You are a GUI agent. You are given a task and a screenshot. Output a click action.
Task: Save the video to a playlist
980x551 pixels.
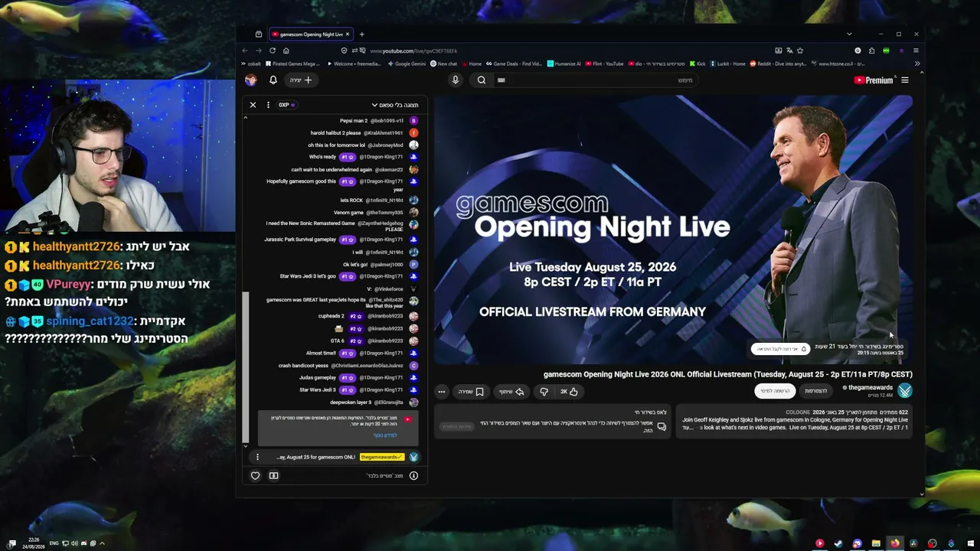point(471,392)
